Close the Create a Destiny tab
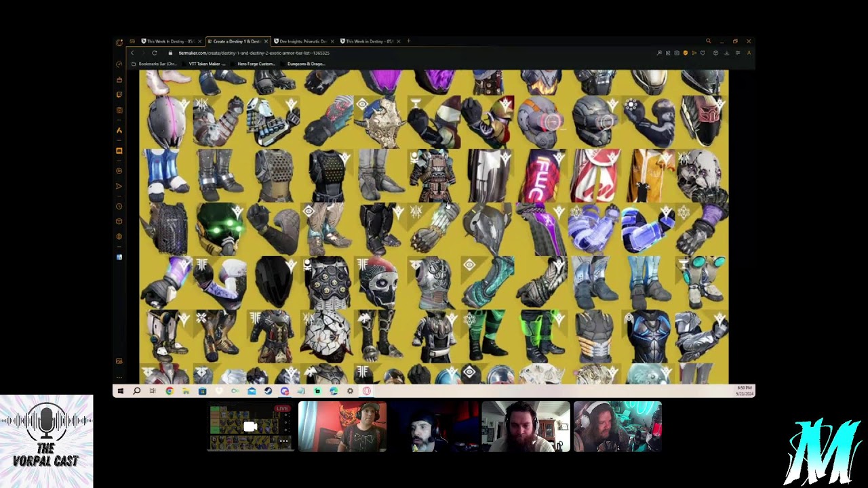Screen dimensions: 868x488 (267, 41)
